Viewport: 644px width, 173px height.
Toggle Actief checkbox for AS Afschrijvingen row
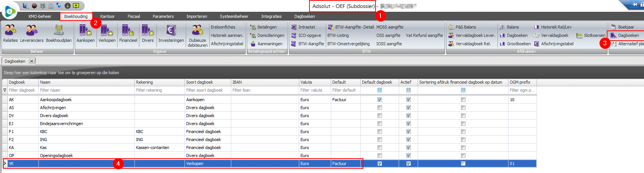click(x=409, y=108)
